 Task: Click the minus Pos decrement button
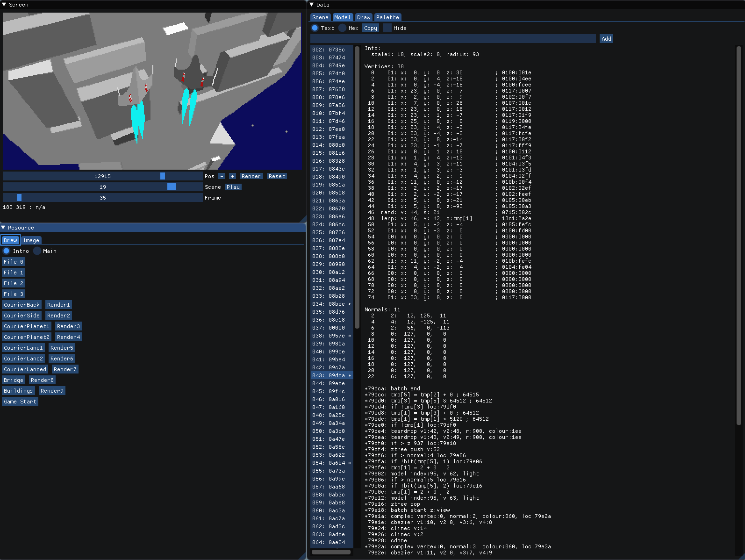tap(222, 176)
